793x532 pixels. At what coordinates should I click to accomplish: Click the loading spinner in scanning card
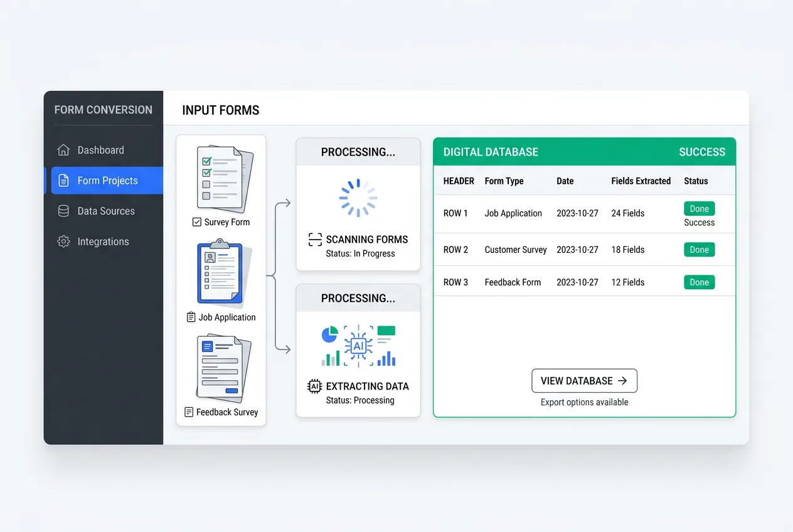click(358, 198)
